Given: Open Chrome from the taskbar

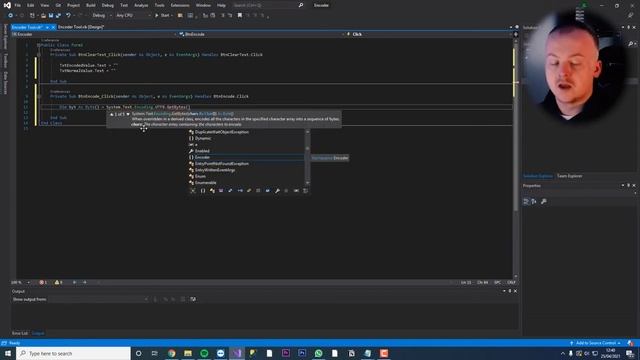Looking at the screenshot, I should (172, 353).
